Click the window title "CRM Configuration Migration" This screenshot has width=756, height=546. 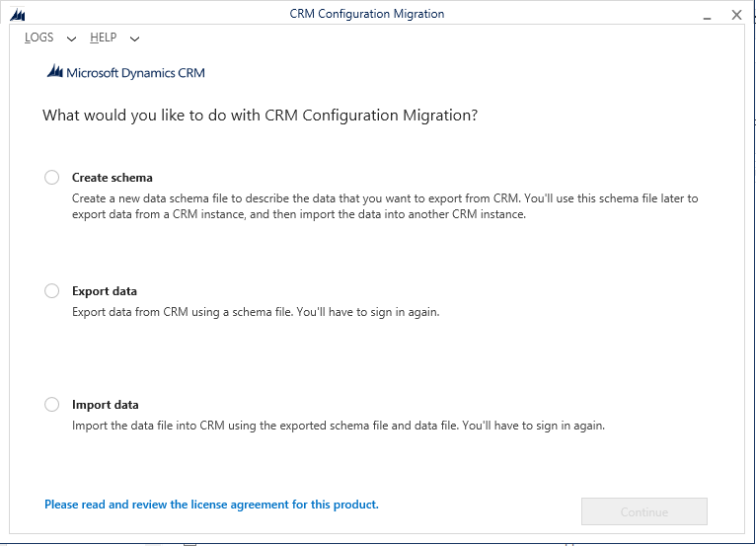[367, 15]
